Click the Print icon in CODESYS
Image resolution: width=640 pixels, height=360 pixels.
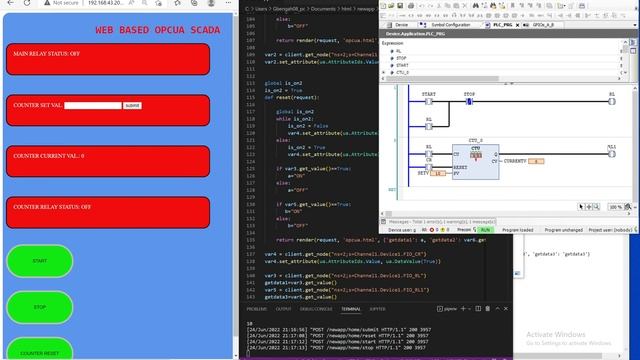(411, 6)
